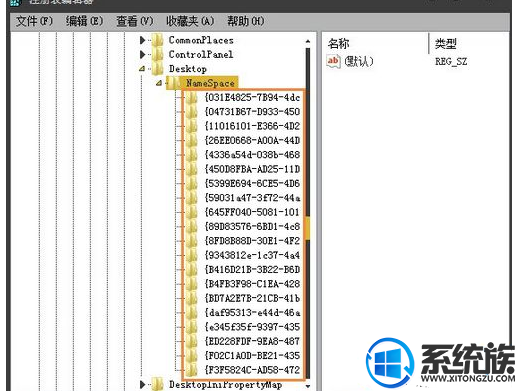This screenshot has height=391, width=515.
Task: Open the 文件(F) menu
Action: [34, 21]
